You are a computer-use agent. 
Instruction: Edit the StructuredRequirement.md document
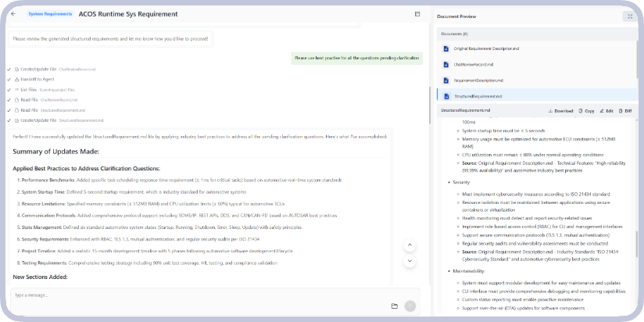[x=606, y=111]
